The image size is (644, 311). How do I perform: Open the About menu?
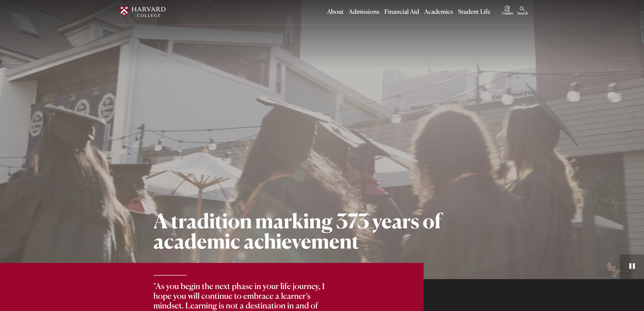335,12
